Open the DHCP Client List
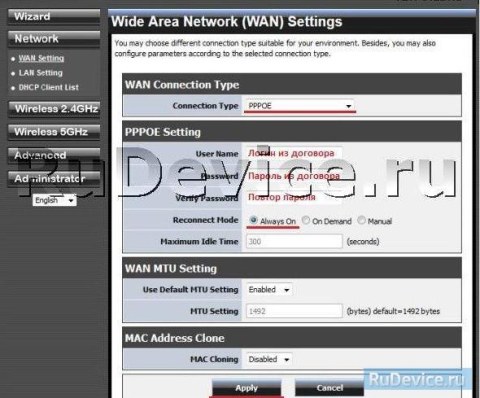 [x=49, y=87]
